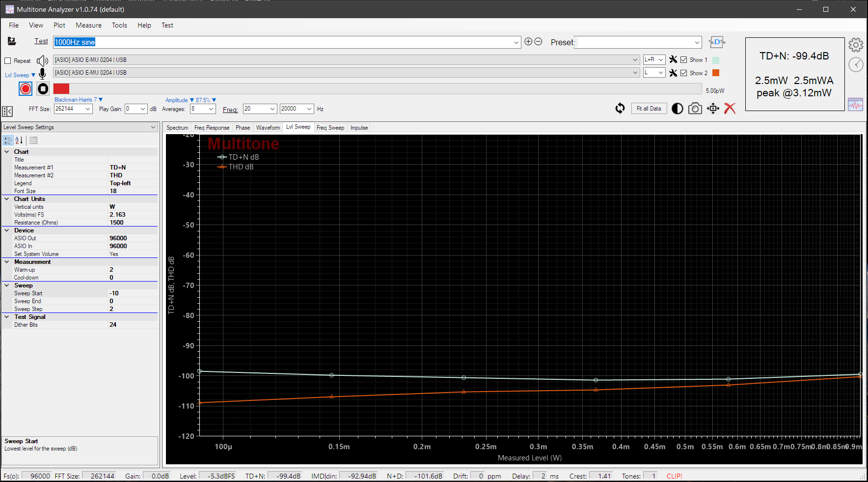Click the load/import file icon

point(12,41)
